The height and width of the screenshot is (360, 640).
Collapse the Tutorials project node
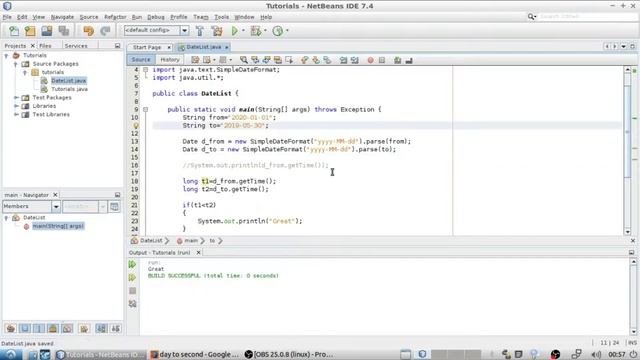[x=7, y=56]
